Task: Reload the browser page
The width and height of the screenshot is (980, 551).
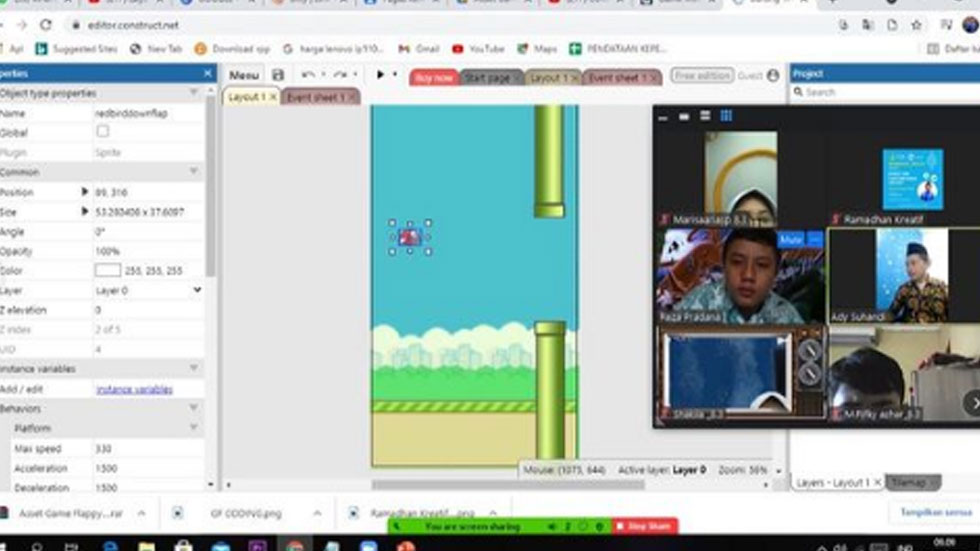Action: pyautogui.click(x=46, y=25)
